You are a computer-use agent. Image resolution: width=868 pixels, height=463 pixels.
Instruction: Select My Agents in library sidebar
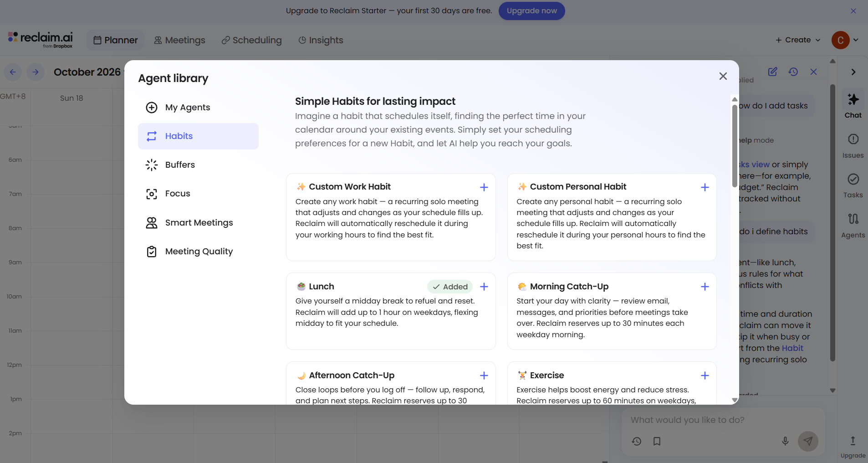point(198,108)
